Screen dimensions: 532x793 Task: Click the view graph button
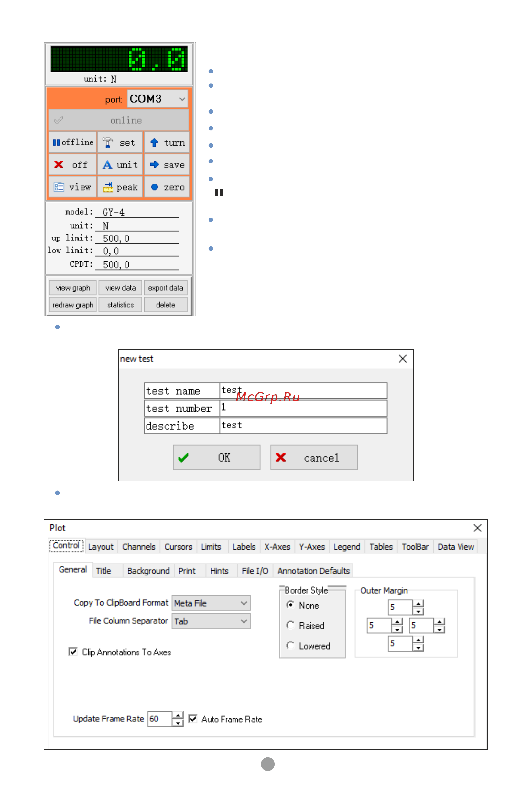[73, 287]
